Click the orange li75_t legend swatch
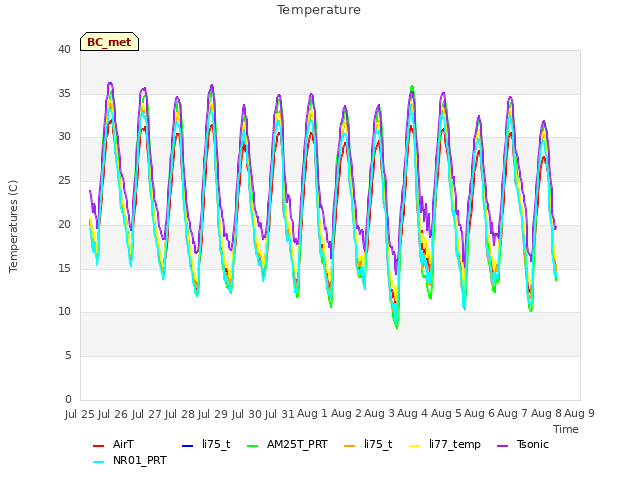640x480 pixels. coord(349,446)
